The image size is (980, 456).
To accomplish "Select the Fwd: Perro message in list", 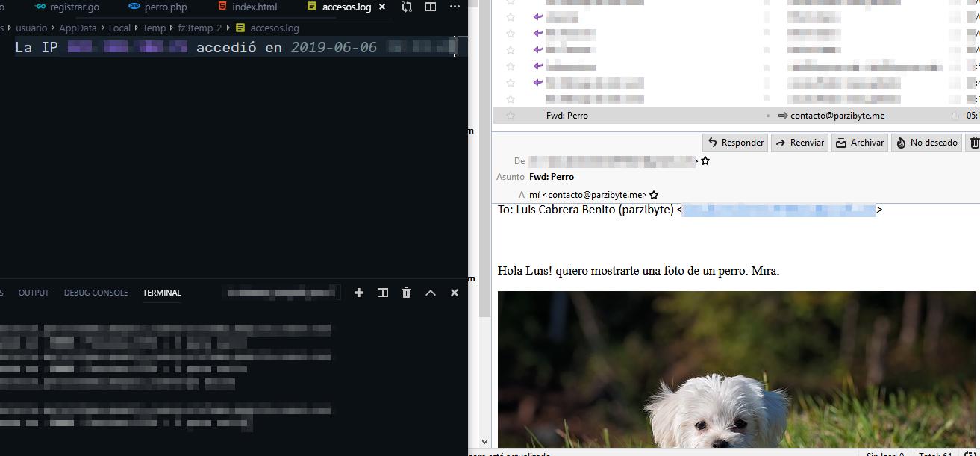I will (736, 116).
